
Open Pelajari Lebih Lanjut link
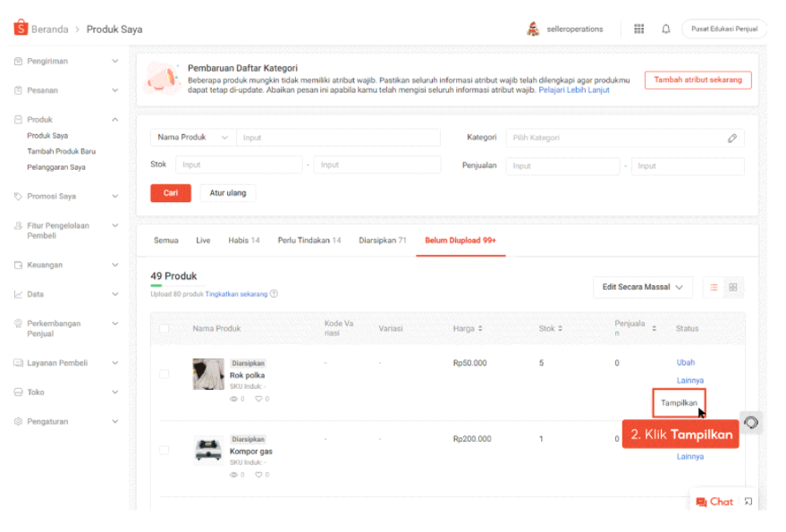pyautogui.click(x=573, y=89)
